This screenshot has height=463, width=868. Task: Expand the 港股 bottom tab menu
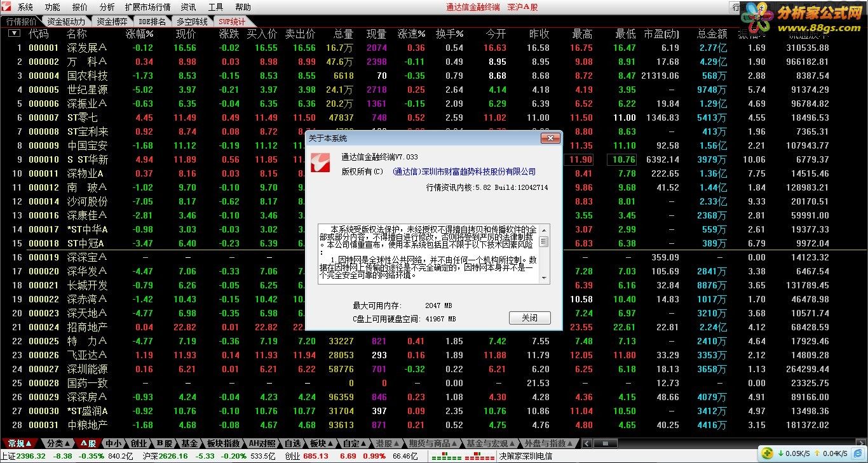tap(388, 443)
